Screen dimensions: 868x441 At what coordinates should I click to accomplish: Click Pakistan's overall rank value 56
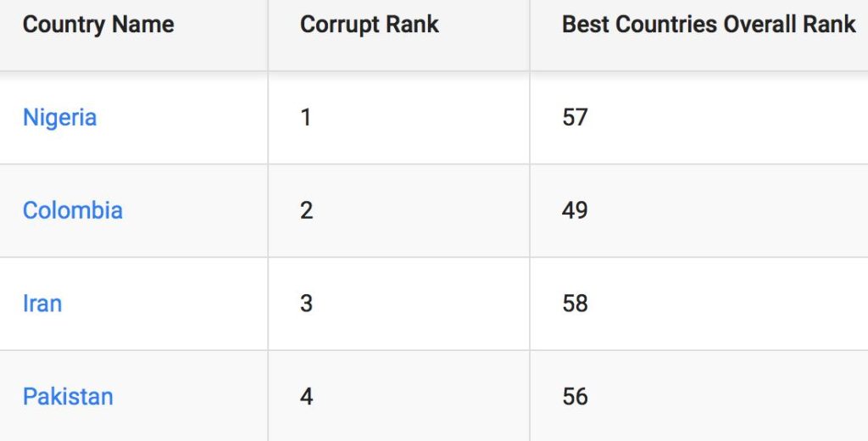coord(575,397)
